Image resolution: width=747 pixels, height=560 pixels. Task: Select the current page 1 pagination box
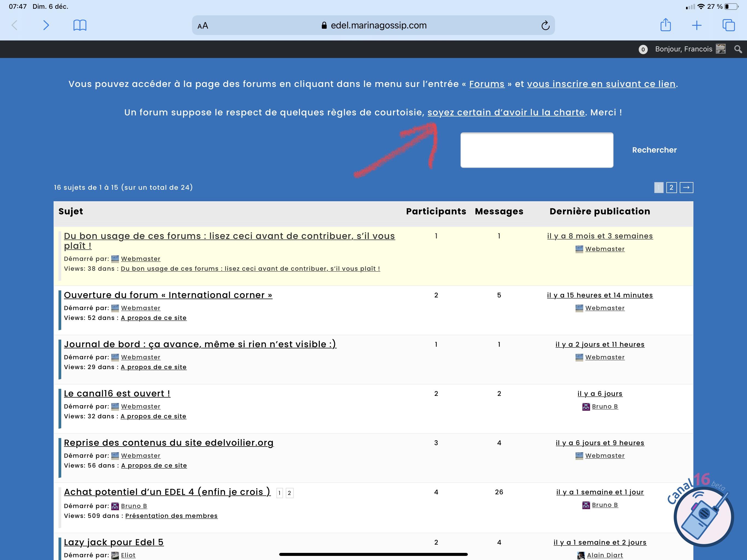658,188
